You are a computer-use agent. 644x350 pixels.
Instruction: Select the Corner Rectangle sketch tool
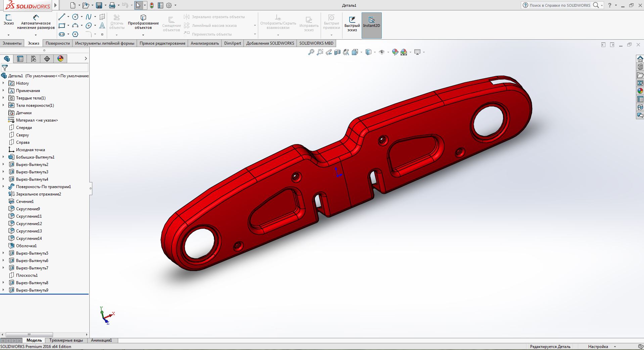point(62,26)
